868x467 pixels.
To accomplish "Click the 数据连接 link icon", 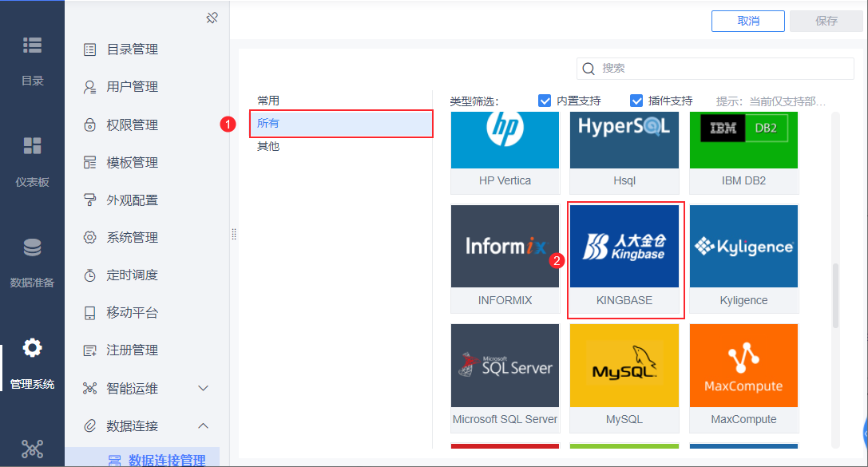I will tap(89, 426).
